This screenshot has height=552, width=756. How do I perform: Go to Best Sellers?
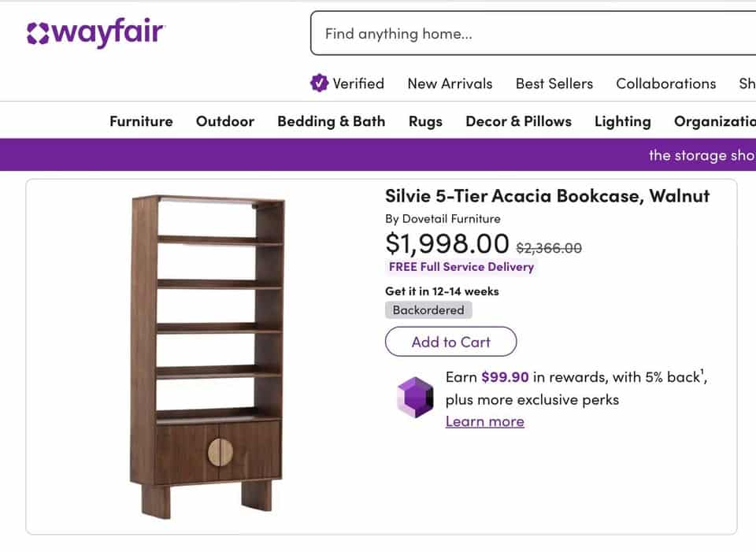tap(554, 83)
